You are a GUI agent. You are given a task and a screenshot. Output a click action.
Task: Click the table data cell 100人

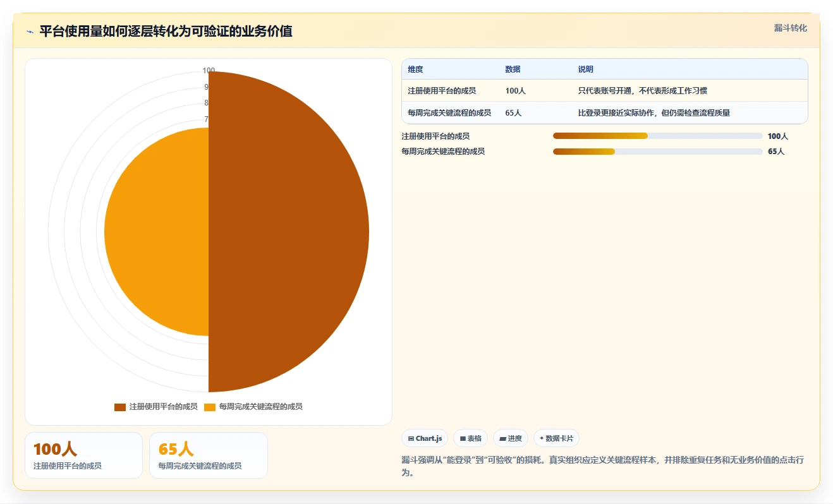[x=516, y=91]
